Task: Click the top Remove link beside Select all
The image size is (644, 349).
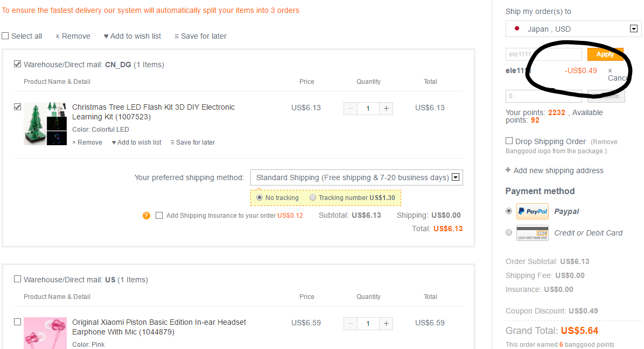Action: pyautogui.click(x=73, y=36)
